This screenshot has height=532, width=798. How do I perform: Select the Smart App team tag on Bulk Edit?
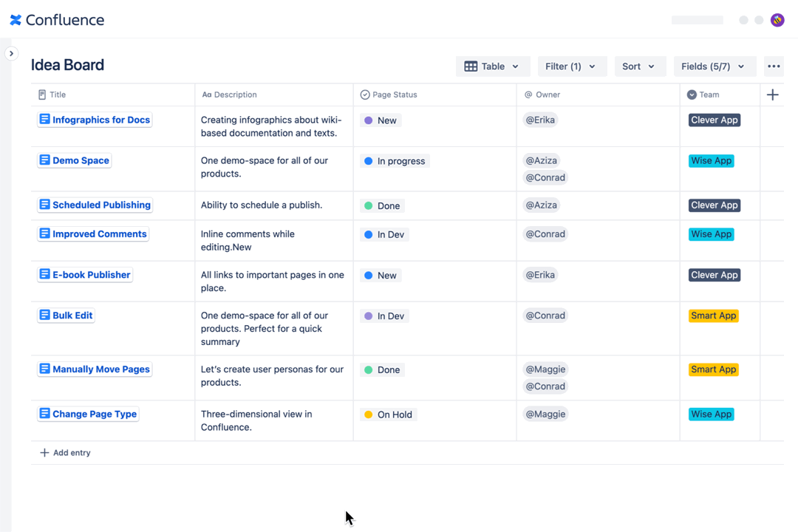[713, 316]
